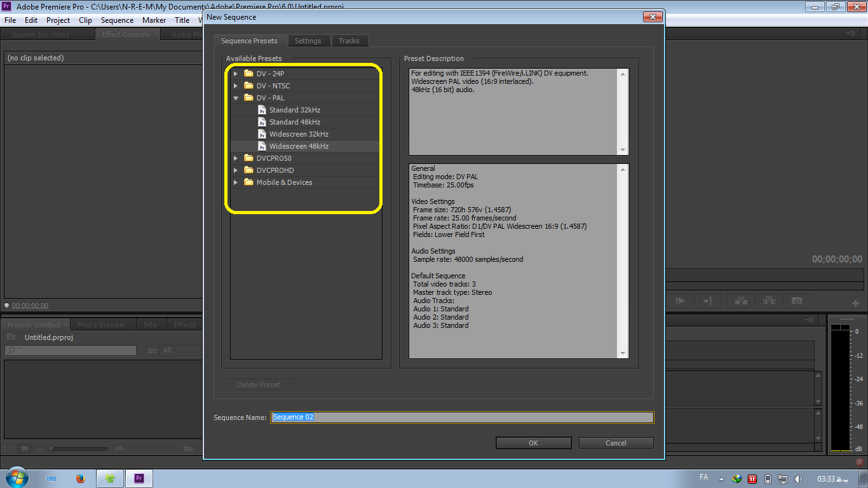
Task: Click the DVCPROHD folder icon
Action: (248, 170)
